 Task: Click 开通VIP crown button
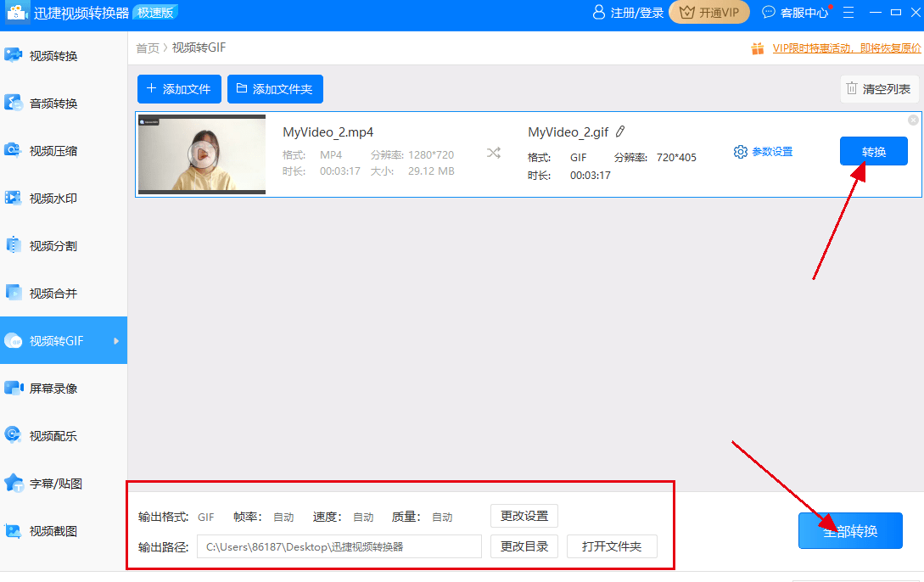click(x=709, y=13)
